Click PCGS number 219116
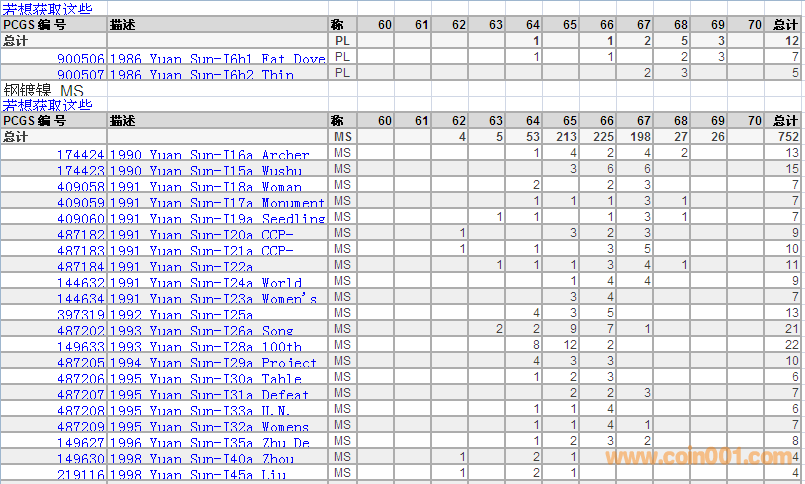 tap(80, 475)
